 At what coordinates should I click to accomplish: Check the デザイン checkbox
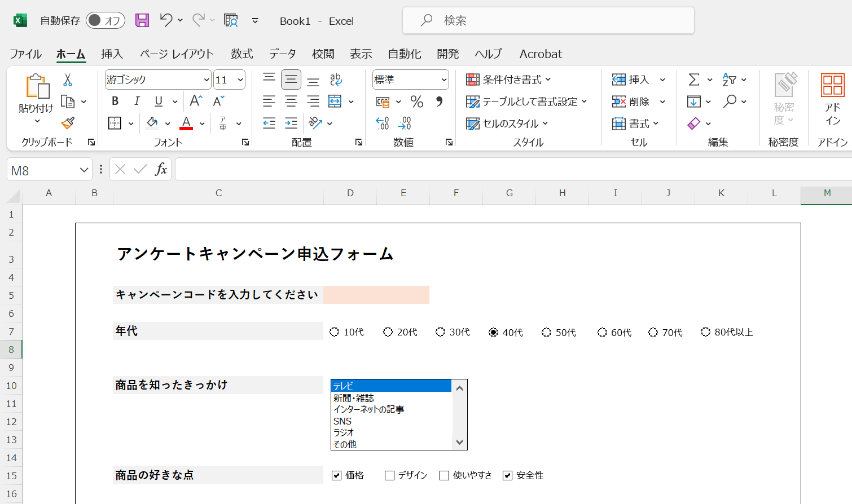[388, 475]
